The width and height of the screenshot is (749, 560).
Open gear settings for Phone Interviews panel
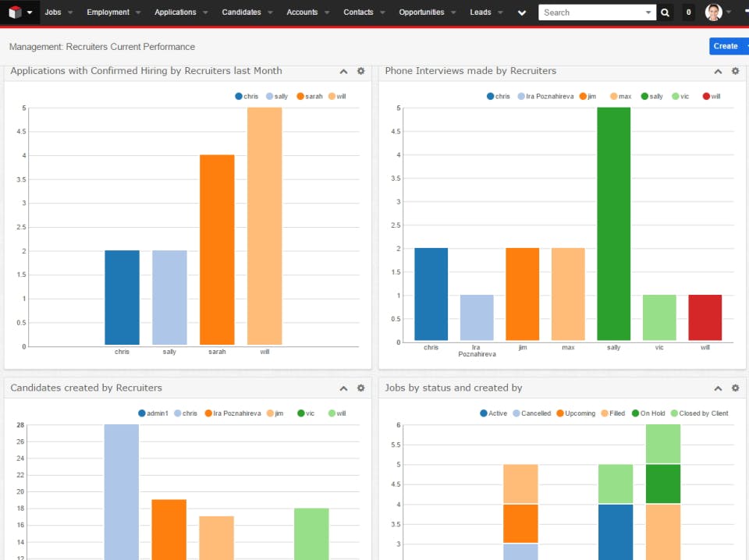pos(736,71)
